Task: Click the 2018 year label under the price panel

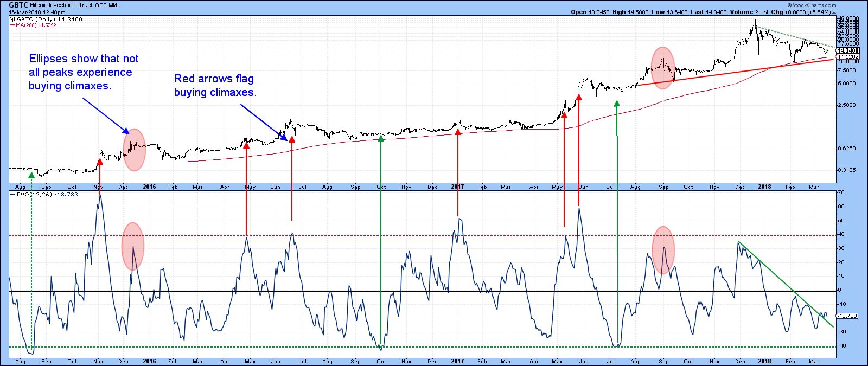Action: (764, 187)
